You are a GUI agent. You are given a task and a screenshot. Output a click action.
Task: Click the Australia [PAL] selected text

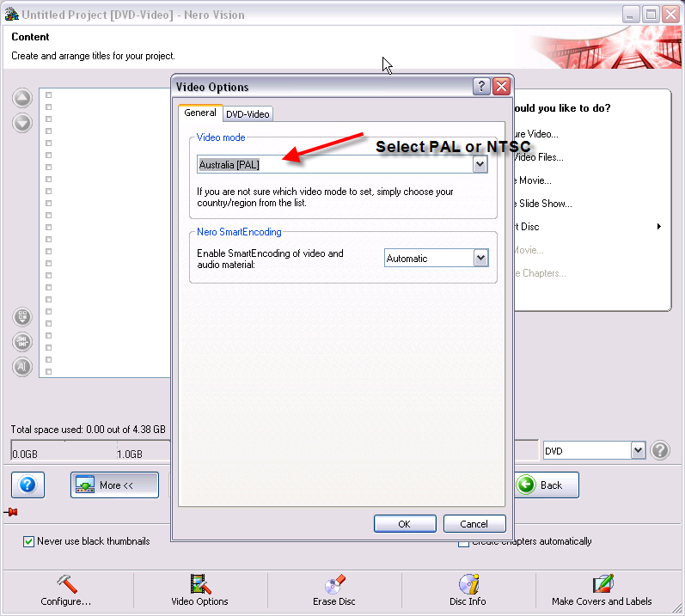(229, 165)
